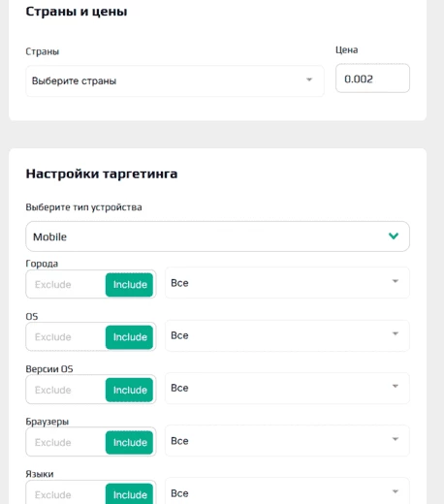Click the caret arrow in Браузеры list
The width and height of the screenshot is (444, 504).
coord(395,439)
